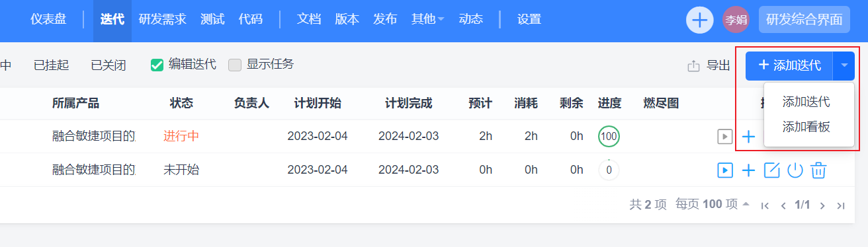This screenshot has height=247, width=868.
Task: Open the 每页 100 项 page size selector
Action: click(x=713, y=205)
